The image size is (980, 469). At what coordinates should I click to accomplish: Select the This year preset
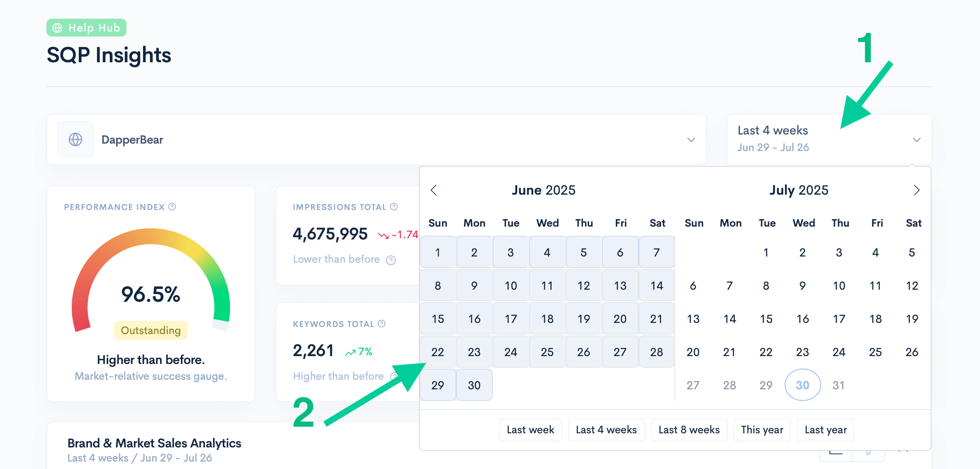[762, 430]
